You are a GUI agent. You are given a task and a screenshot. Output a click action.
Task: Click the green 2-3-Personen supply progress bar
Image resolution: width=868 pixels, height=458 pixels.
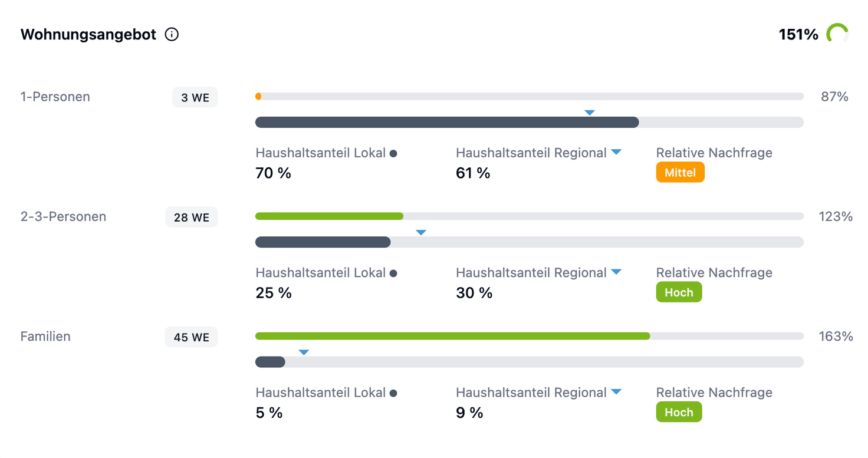tap(329, 216)
